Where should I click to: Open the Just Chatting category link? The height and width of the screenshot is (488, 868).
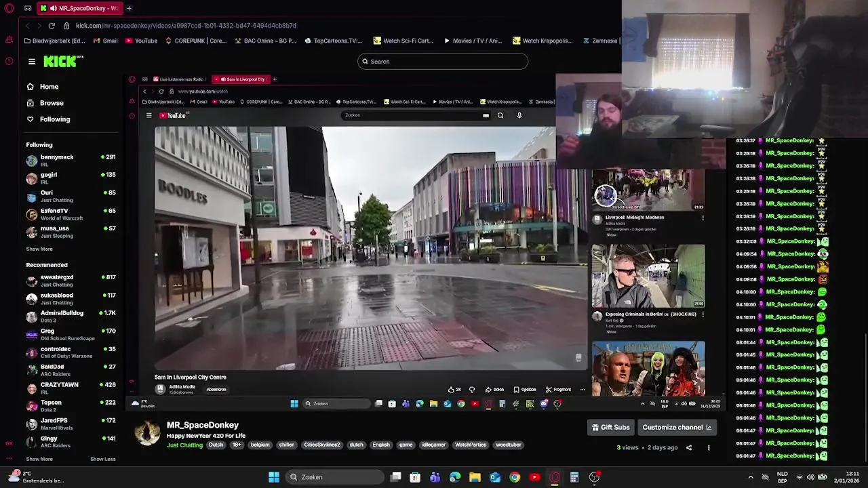tap(184, 445)
